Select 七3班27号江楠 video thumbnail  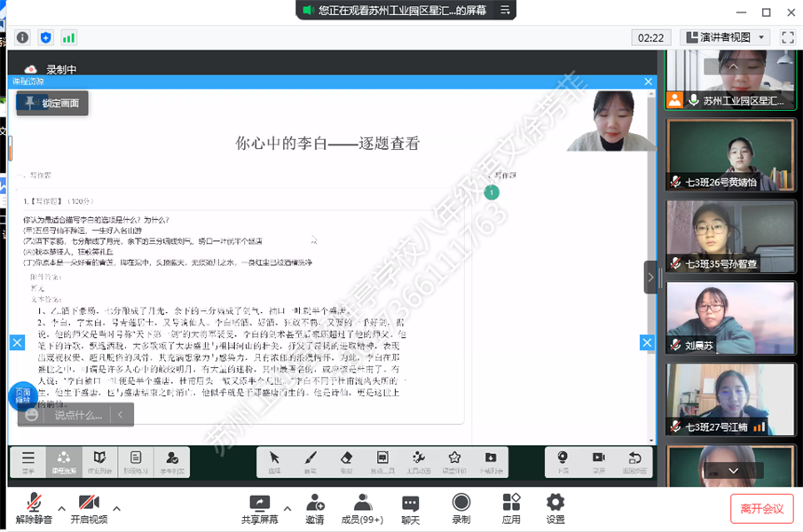point(731,399)
